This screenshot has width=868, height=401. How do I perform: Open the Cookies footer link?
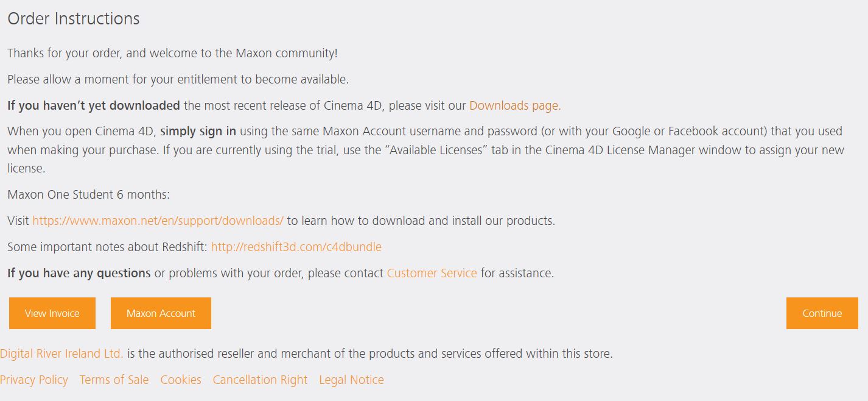click(181, 380)
